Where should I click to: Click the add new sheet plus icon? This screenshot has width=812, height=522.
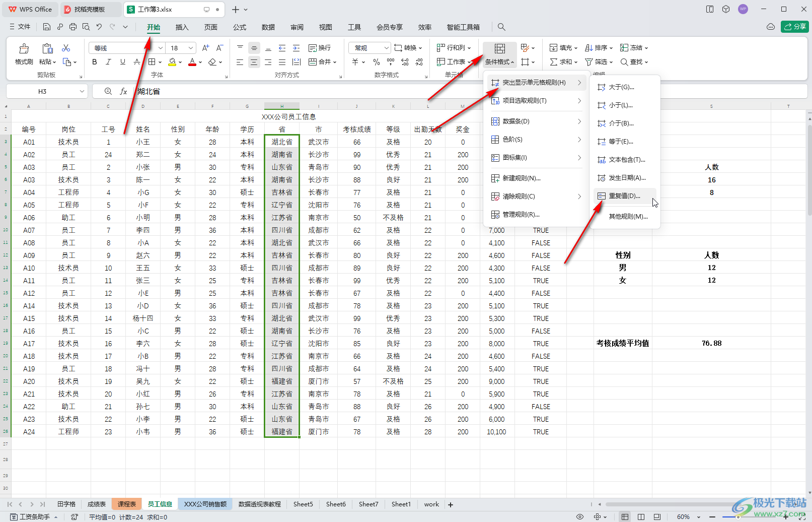(x=451, y=504)
